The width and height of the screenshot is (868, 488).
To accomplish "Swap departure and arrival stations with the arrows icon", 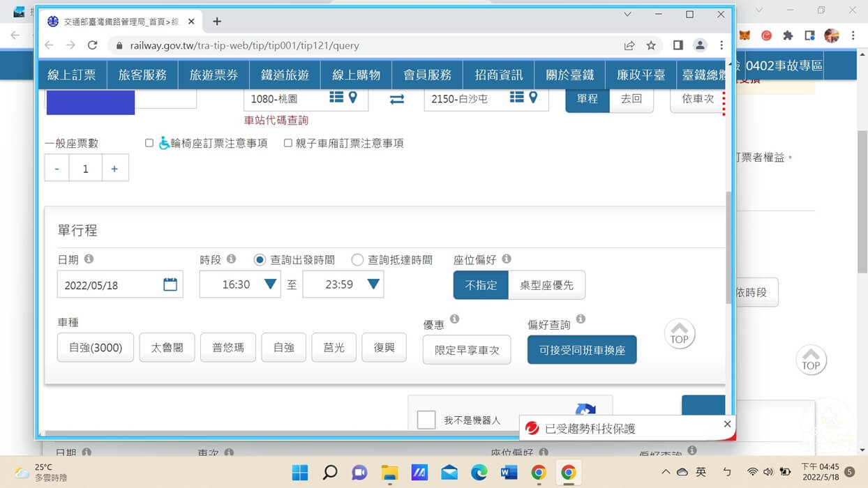I will click(x=396, y=99).
